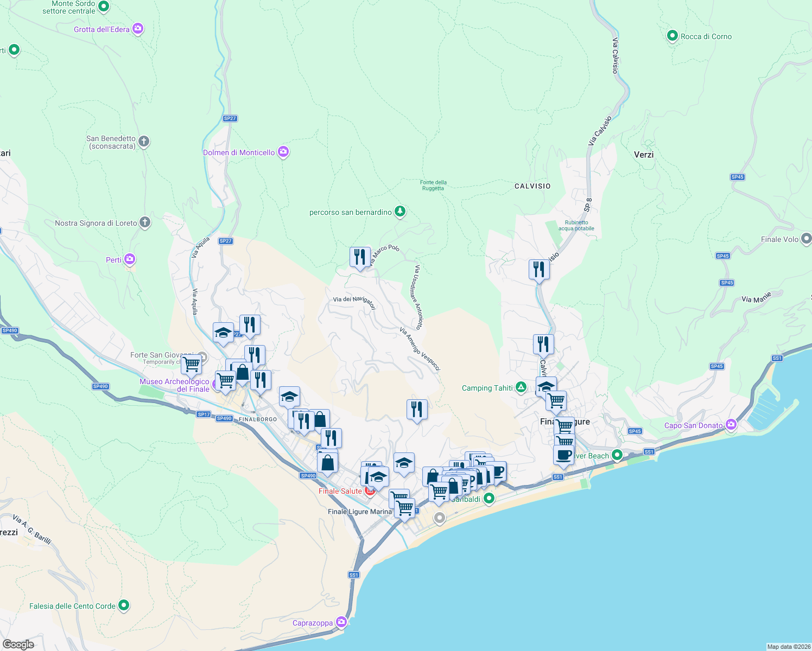Click the Camping Tahiti campground marker

(x=521, y=388)
